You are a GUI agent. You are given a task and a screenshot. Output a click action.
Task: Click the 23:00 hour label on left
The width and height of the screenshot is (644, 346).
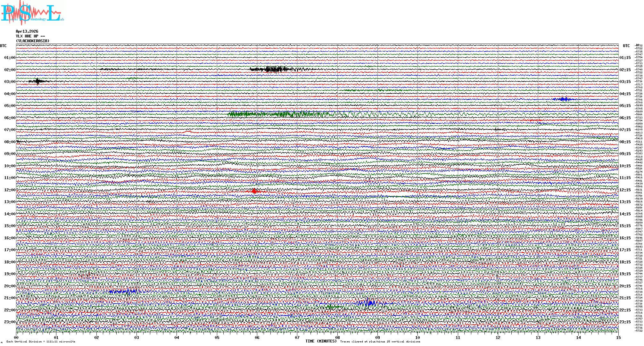[x=10, y=322]
